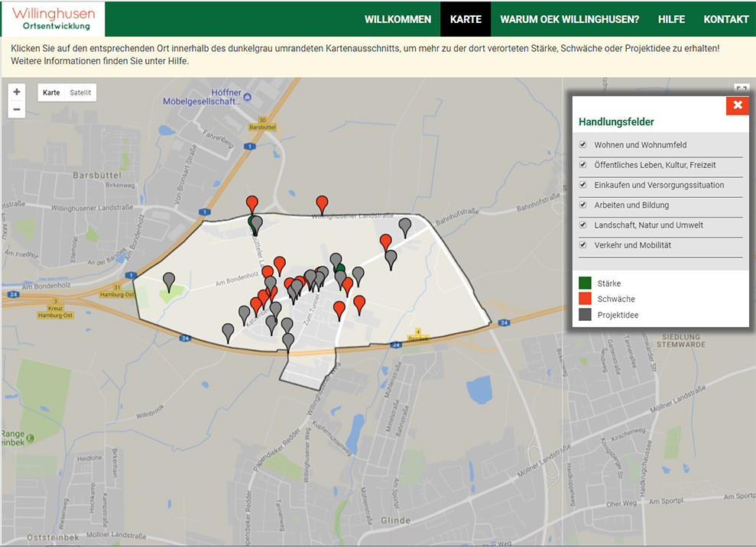Select the Karte map type
This screenshot has width=756, height=547.
coord(51,92)
